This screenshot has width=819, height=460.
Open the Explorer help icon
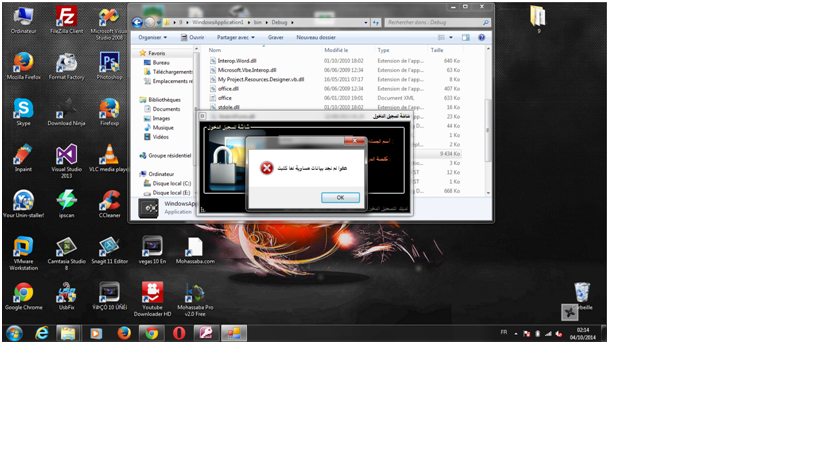click(483, 37)
